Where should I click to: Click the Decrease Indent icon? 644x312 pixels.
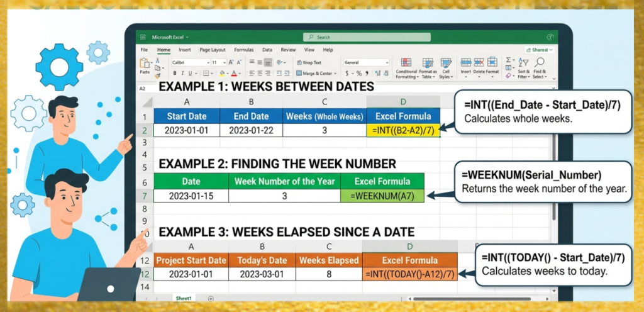point(279,73)
